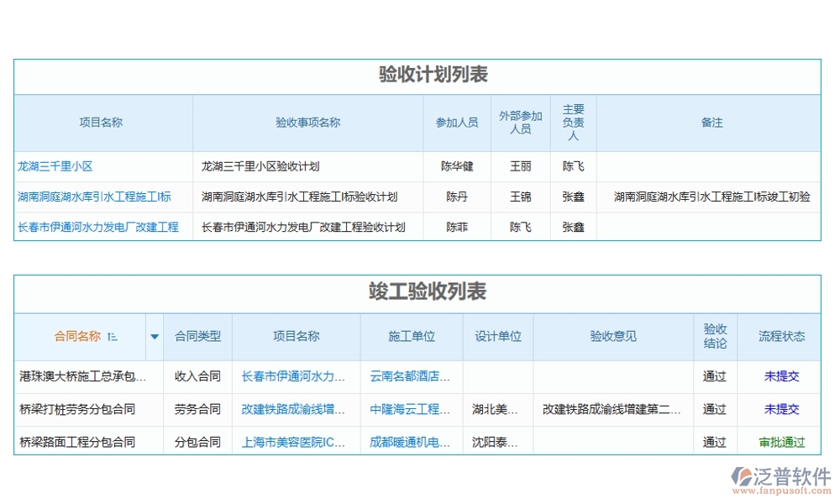Click 成都暖通机电 construction unit link
Image resolution: width=840 pixels, height=504 pixels.
[x=410, y=443]
